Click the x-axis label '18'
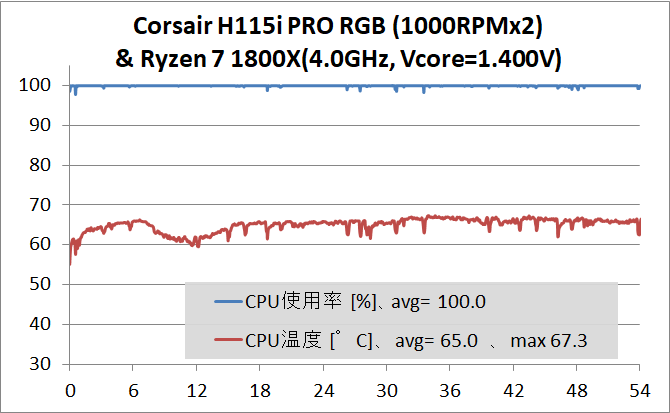The height and width of the screenshot is (413, 670). [260, 391]
